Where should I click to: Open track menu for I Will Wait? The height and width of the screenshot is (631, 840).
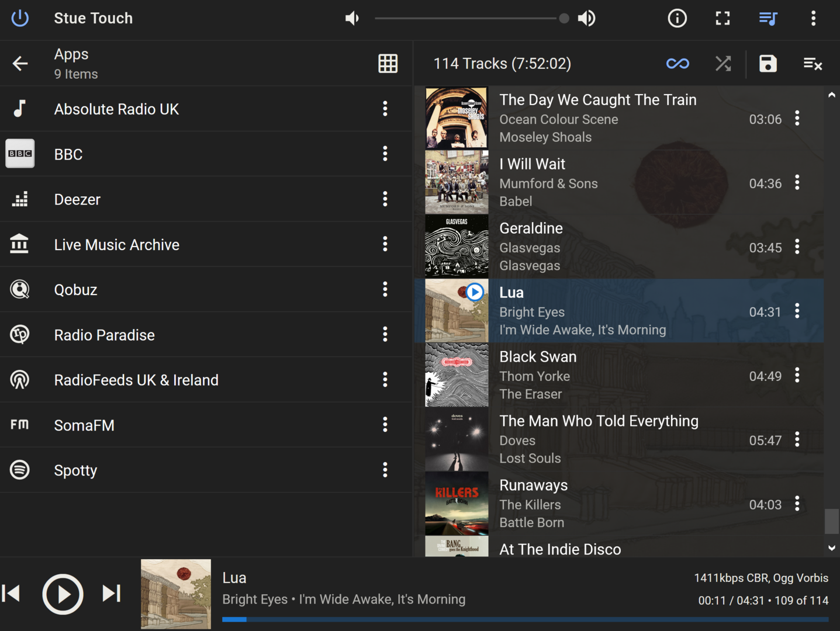[797, 183]
